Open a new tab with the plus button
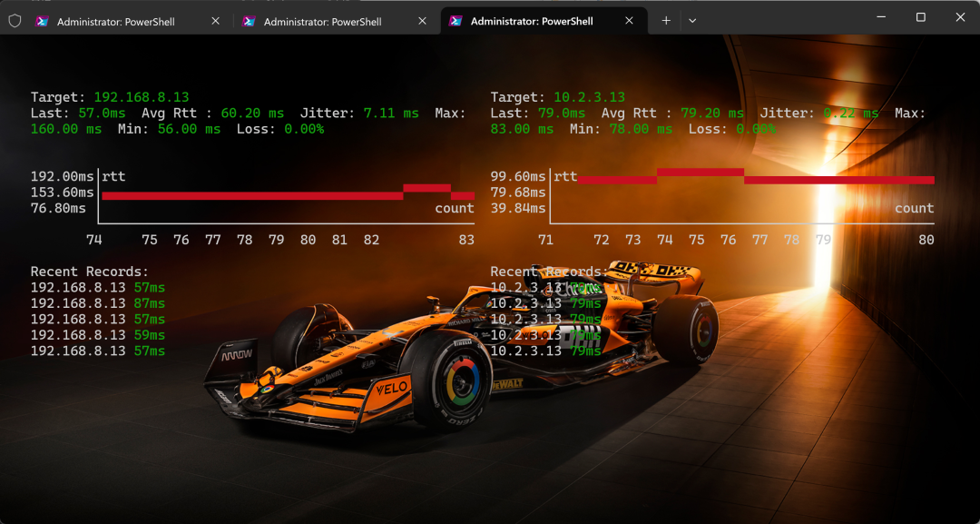 point(666,21)
